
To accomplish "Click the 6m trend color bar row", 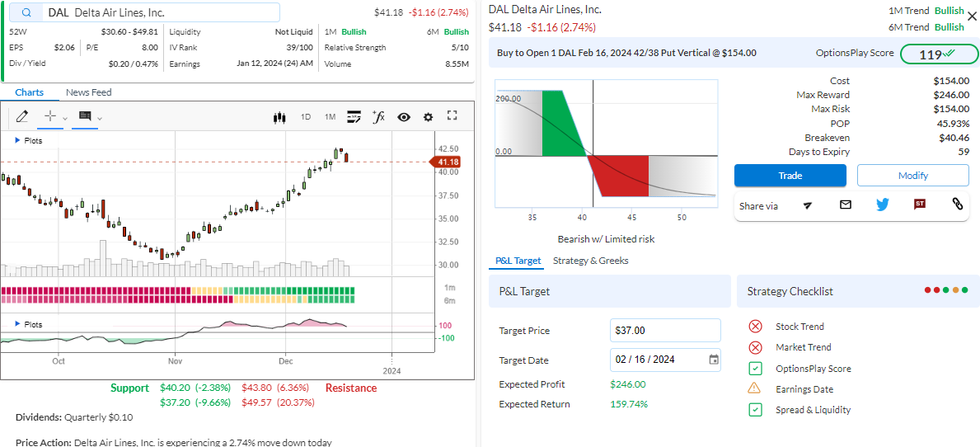I will click(x=178, y=299).
